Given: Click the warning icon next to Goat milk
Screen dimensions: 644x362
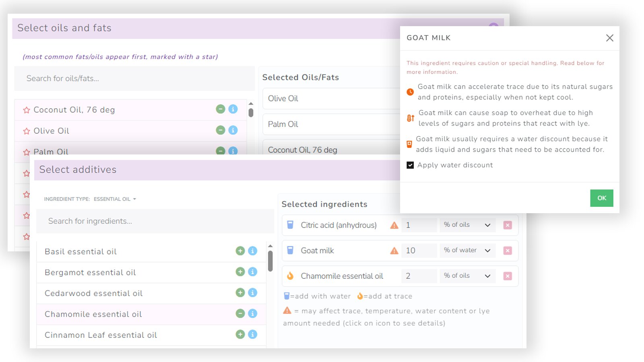Looking at the screenshot, I should coord(394,251).
